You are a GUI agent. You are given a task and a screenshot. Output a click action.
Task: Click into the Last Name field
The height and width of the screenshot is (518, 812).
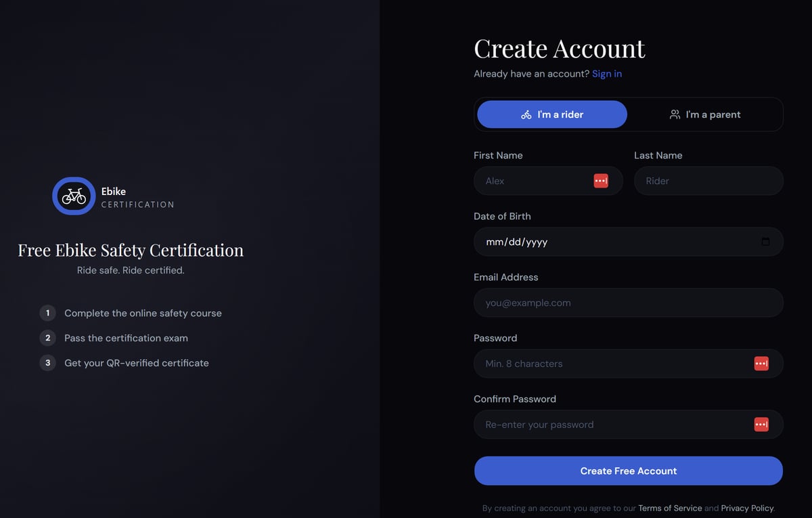(x=708, y=181)
